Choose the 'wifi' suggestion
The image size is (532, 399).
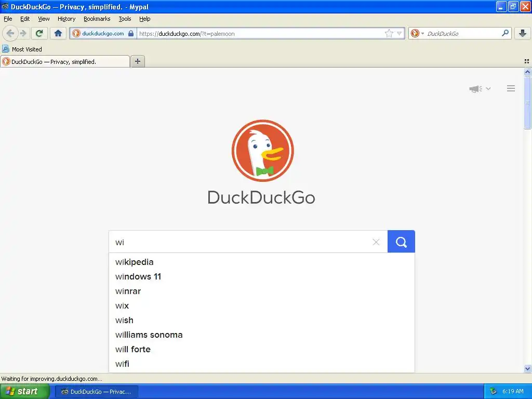click(262, 364)
